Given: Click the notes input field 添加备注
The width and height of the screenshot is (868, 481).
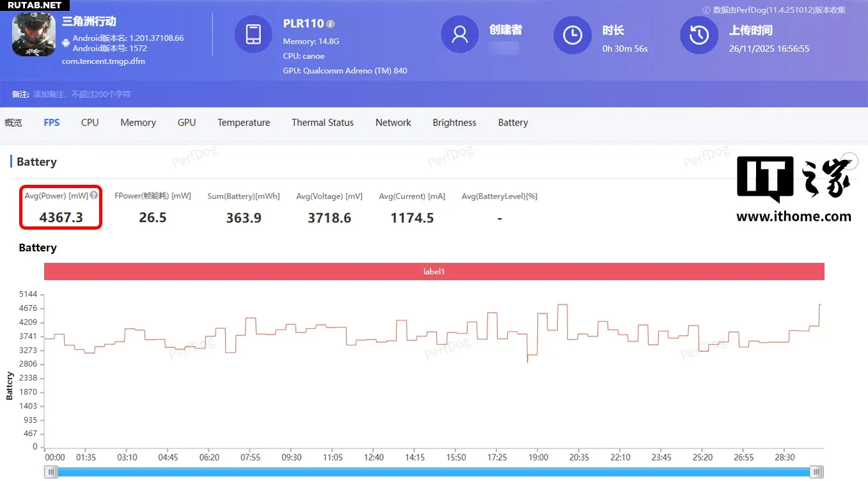Looking at the screenshot, I should (x=82, y=95).
